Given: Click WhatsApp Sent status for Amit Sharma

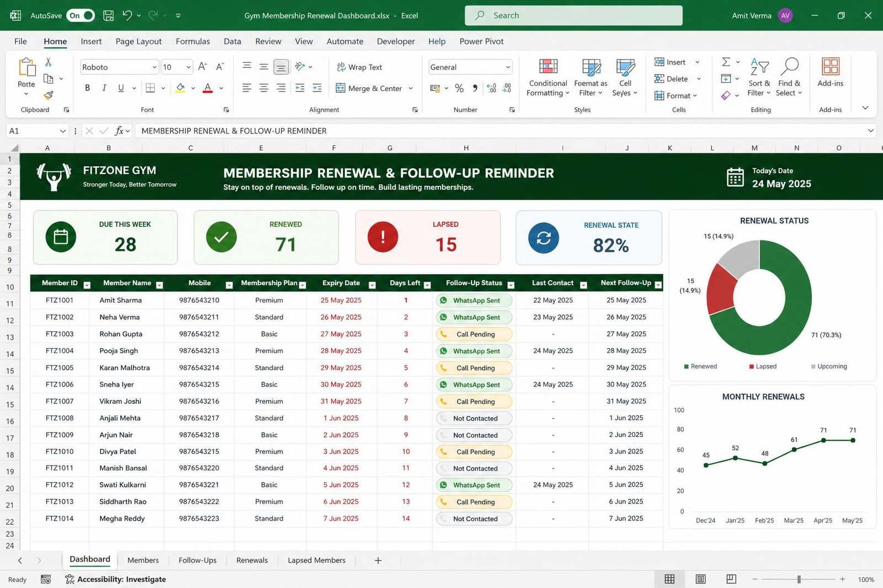Looking at the screenshot, I should pyautogui.click(x=474, y=301).
